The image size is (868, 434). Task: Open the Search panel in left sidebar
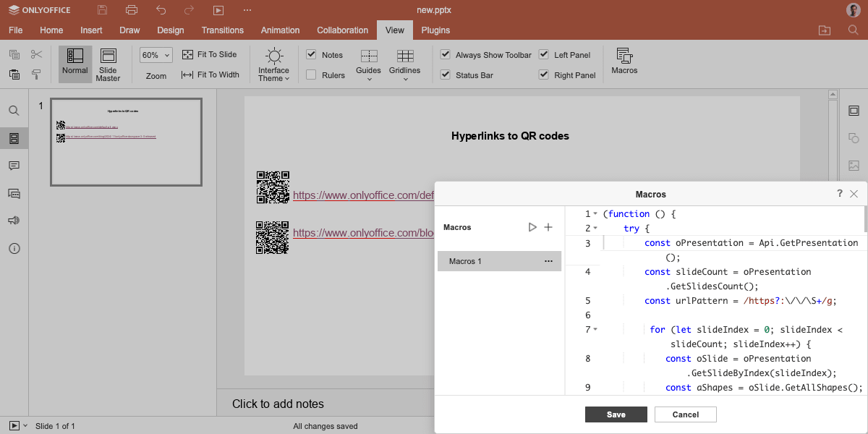coord(14,111)
